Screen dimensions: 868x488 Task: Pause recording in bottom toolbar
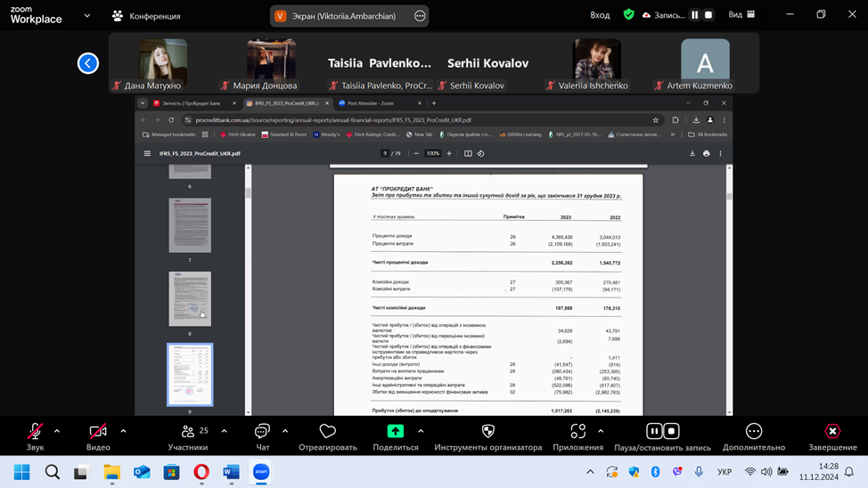(654, 431)
